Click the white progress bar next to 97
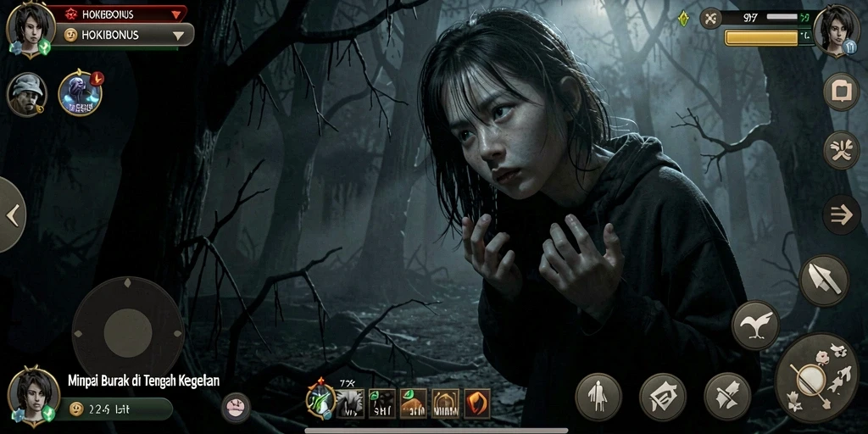 point(782,17)
